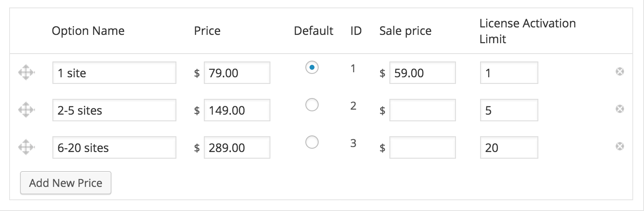
Task: Delete the 6-20 sites price option
Action: tap(619, 146)
